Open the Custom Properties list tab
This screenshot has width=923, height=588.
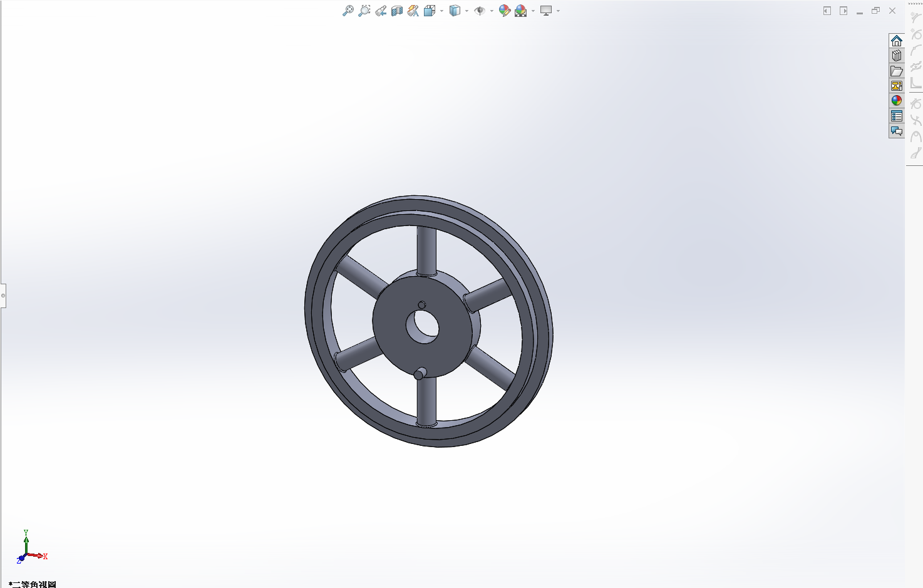click(897, 116)
